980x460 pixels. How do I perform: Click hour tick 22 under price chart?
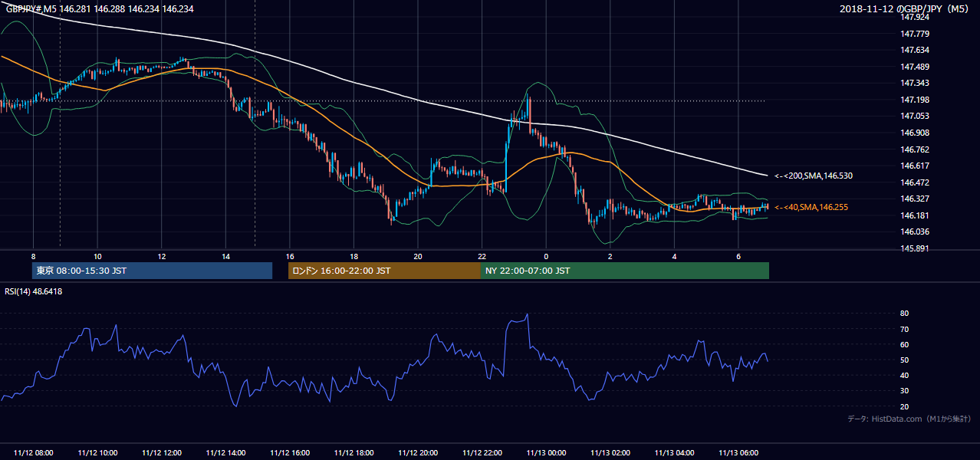(482, 256)
